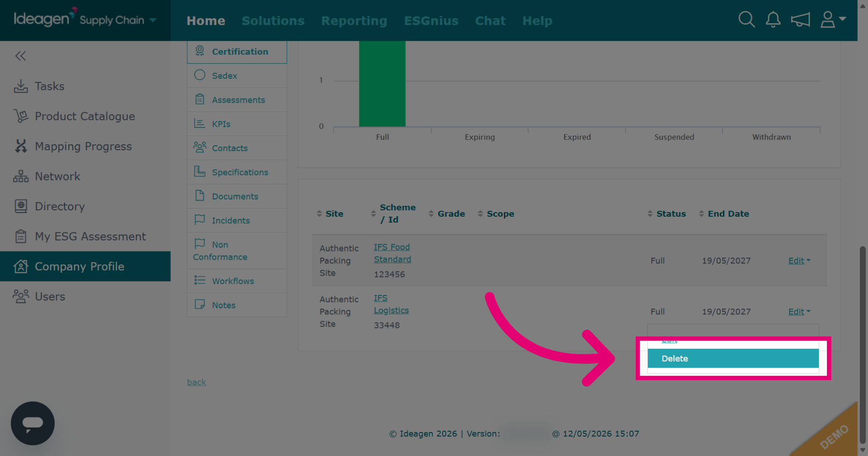Click the Product Catalogue trolley icon

click(x=21, y=116)
